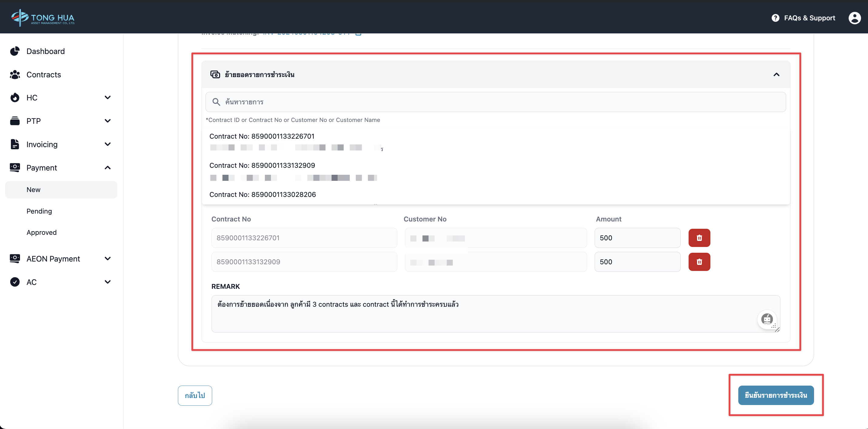868x429 pixels.
Task: Click ยืนยันรายการชำระเงิน confirm button
Action: click(x=776, y=395)
